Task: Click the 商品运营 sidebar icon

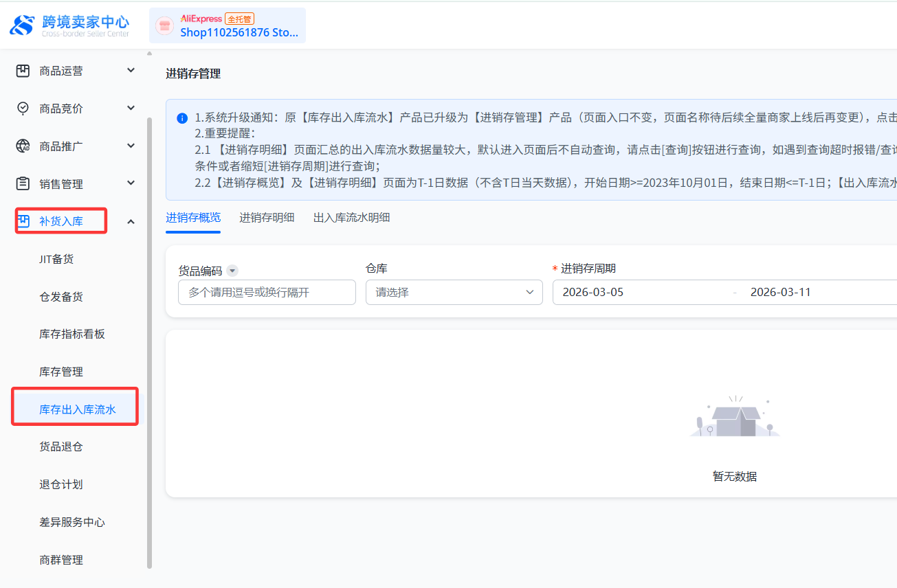Action: (23, 71)
